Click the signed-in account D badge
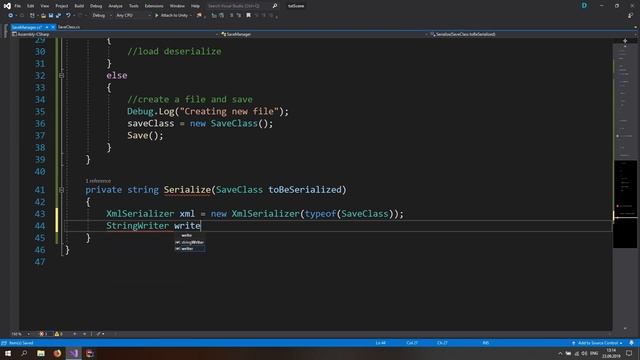 [x=584, y=6]
